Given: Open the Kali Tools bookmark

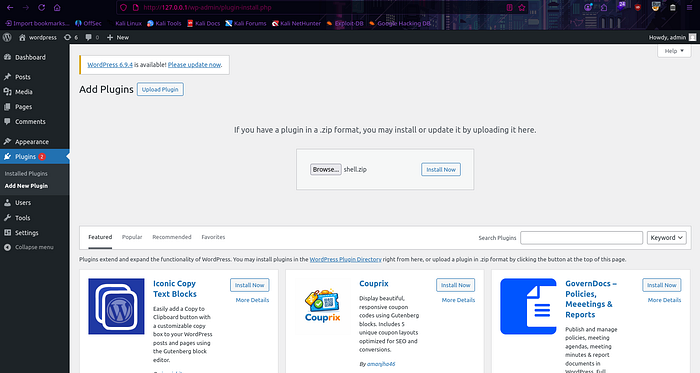Looking at the screenshot, I should tap(164, 23).
